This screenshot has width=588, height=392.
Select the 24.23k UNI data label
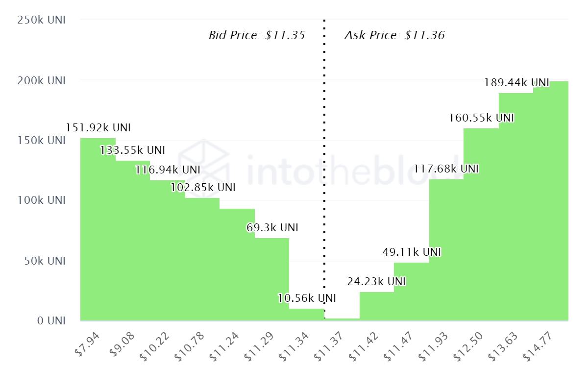click(x=376, y=282)
